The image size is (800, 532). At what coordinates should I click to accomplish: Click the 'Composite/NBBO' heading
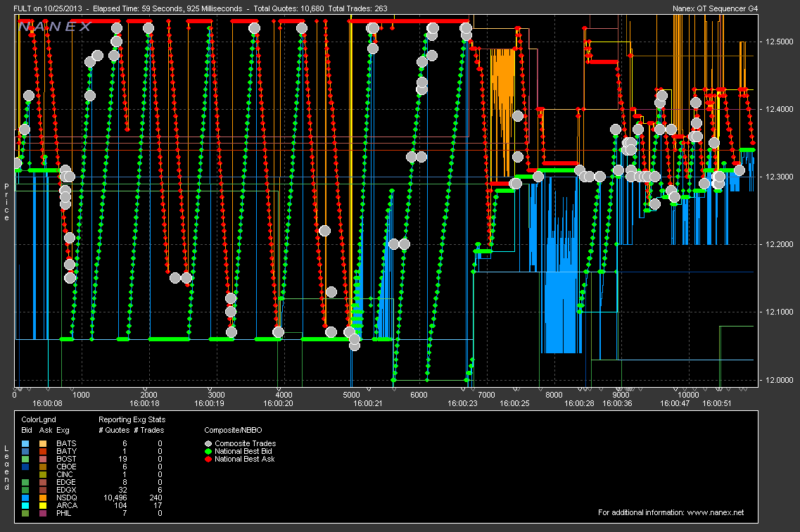(x=233, y=430)
